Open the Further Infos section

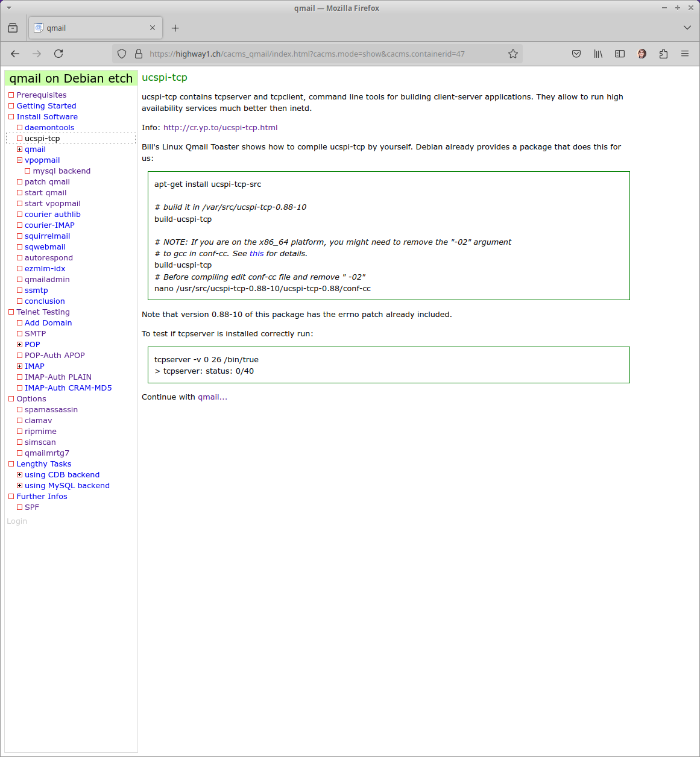click(x=42, y=497)
